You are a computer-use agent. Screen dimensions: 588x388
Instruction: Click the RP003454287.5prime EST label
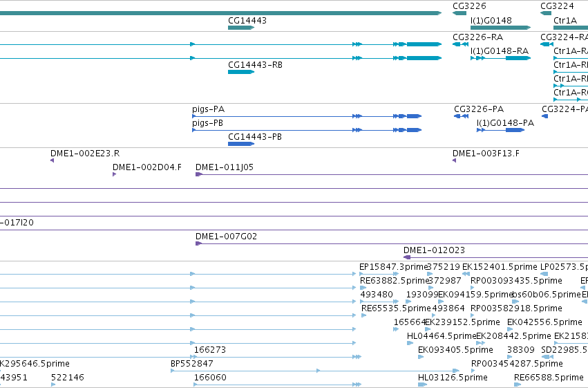pos(517,364)
